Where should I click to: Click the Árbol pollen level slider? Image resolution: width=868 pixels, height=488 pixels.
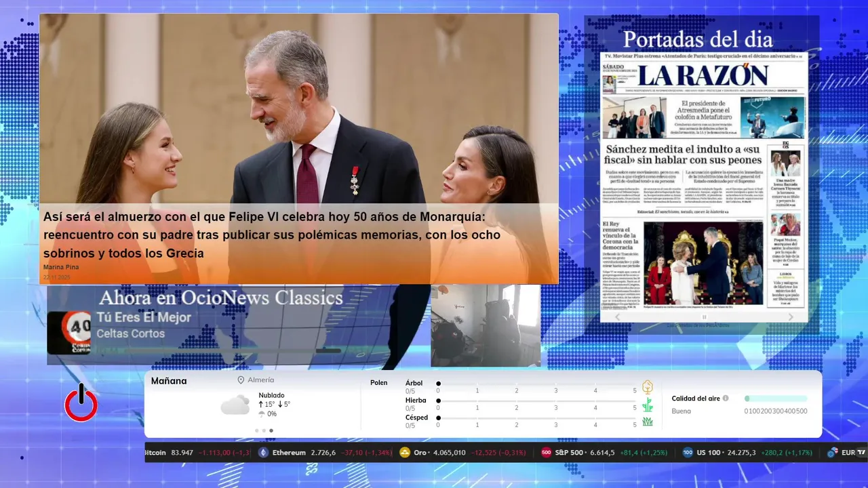coord(536,384)
